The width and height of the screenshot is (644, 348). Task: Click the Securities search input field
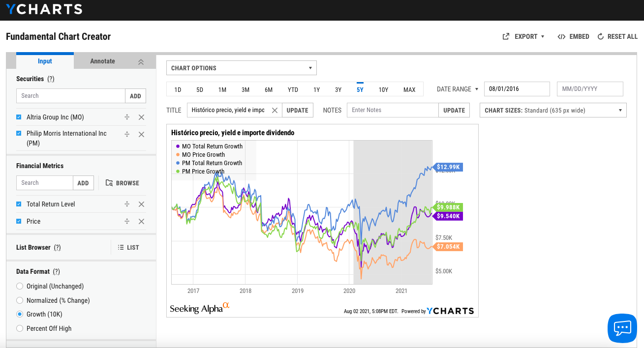[71, 96]
